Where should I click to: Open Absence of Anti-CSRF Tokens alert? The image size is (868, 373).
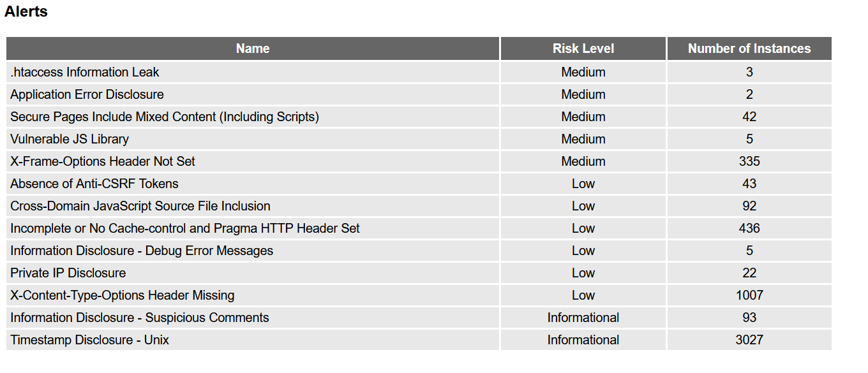coord(94,184)
